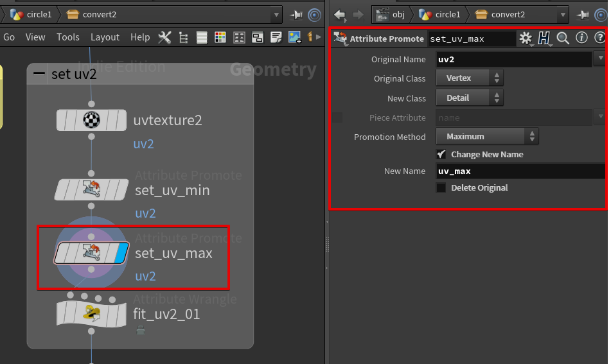
Task: Jump to convert2 in parameter path
Action: (500, 14)
